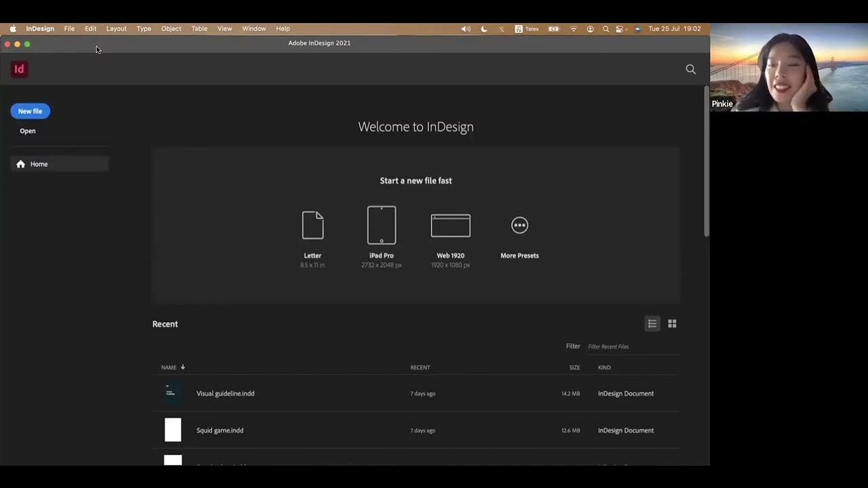Open the Window menu
The height and width of the screenshot is (488, 868).
tap(254, 28)
